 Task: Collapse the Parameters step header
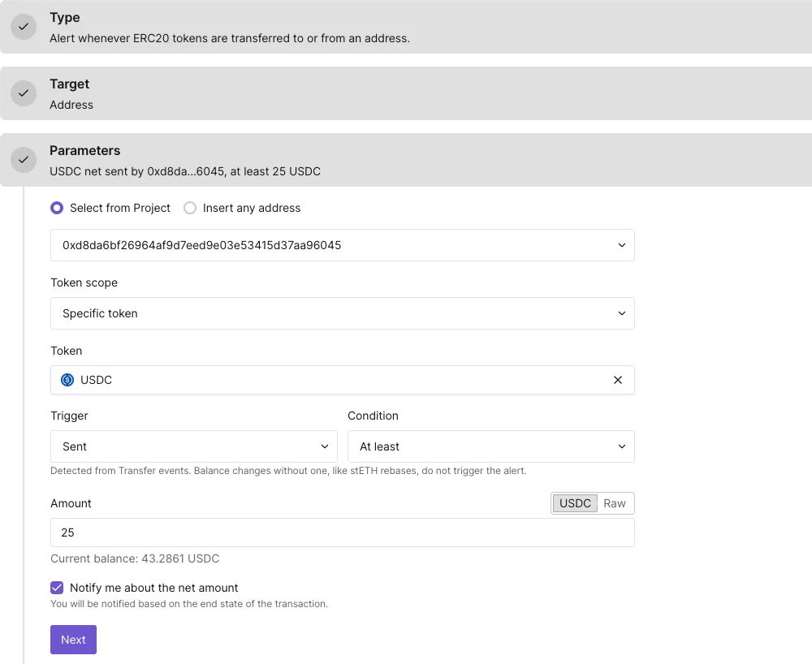tap(406, 160)
